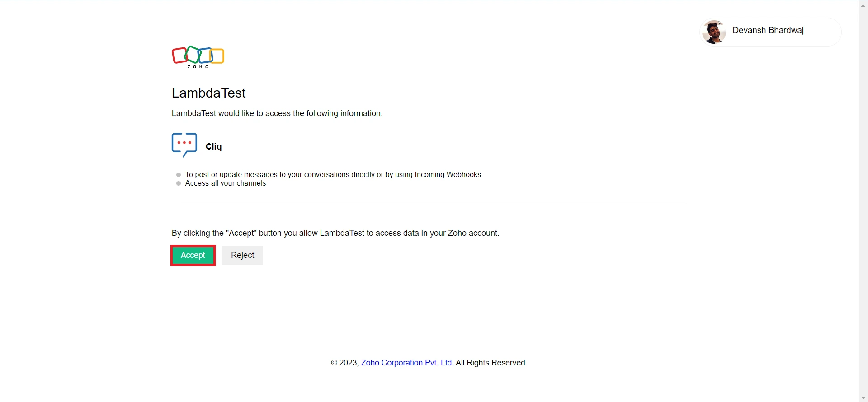Click the All Rights Reserved footer text
The height and width of the screenshot is (402, 868).
(x=491, y=363)
